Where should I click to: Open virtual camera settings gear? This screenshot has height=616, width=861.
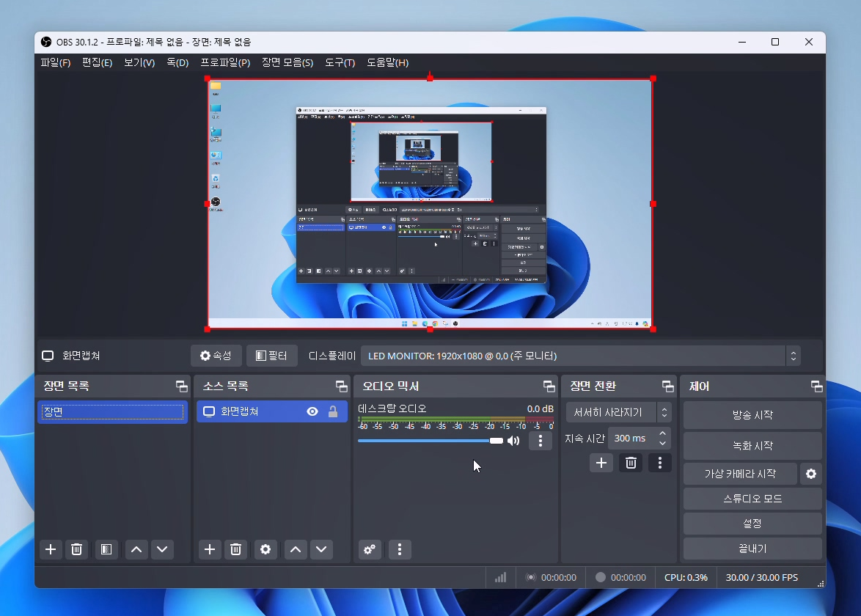pos(811,474)
